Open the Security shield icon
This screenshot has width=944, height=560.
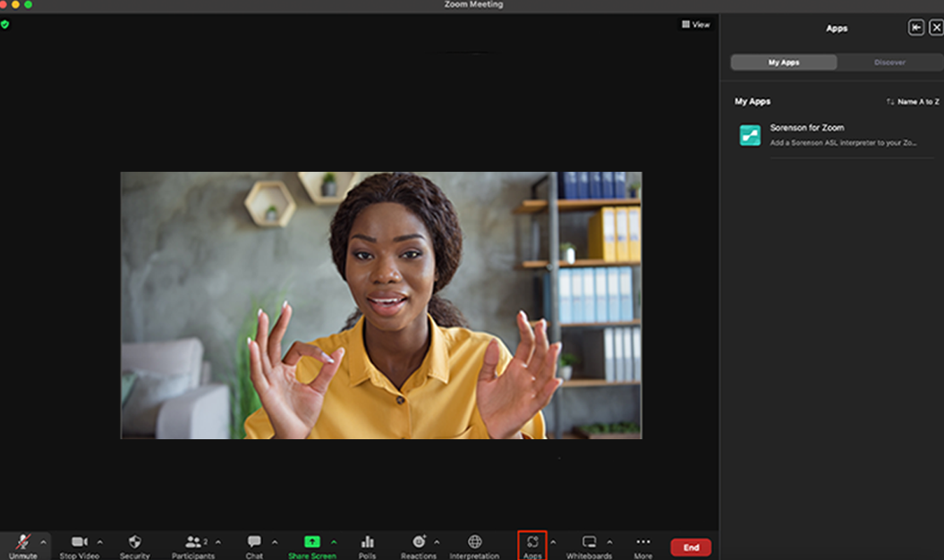click(x=134, y=542)
